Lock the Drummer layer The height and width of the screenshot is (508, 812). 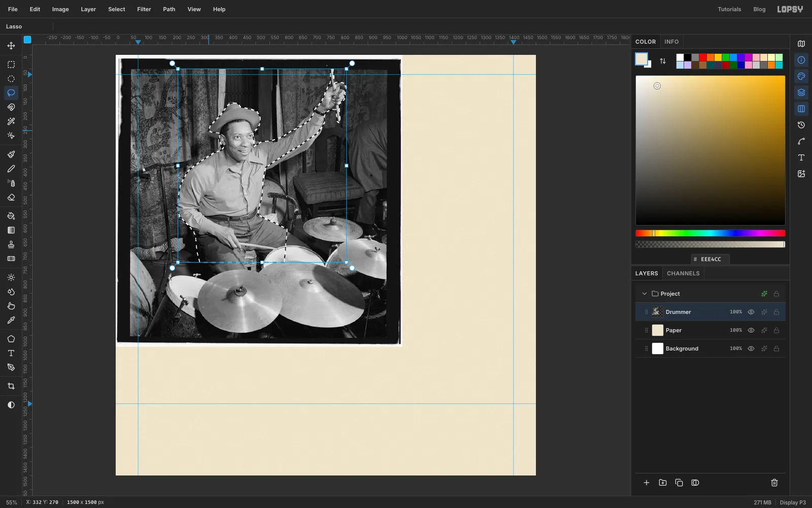pyautogui.click(x=776, y=312)
